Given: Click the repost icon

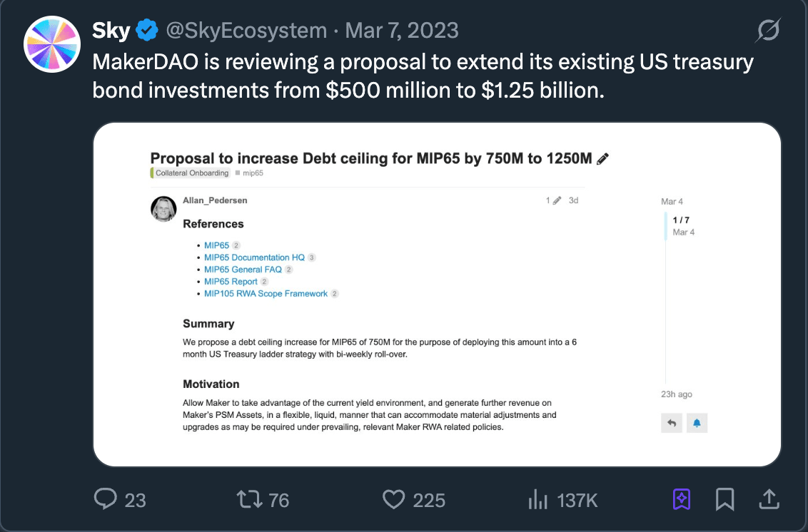Looking at the screenshot, I should click(249, 499).
